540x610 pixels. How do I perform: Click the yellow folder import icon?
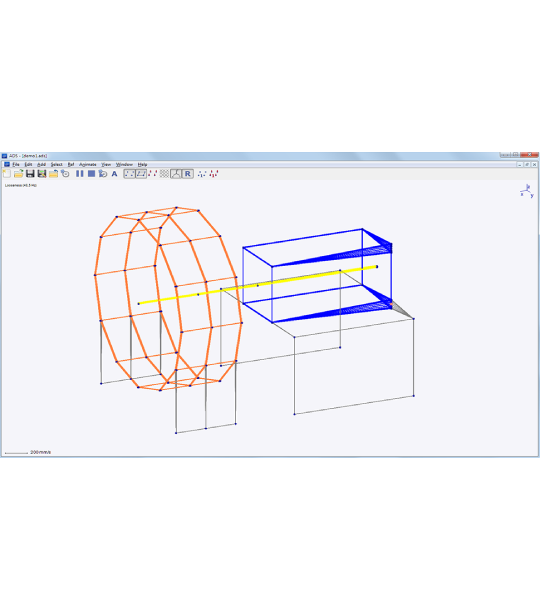(x=53, y=174)
